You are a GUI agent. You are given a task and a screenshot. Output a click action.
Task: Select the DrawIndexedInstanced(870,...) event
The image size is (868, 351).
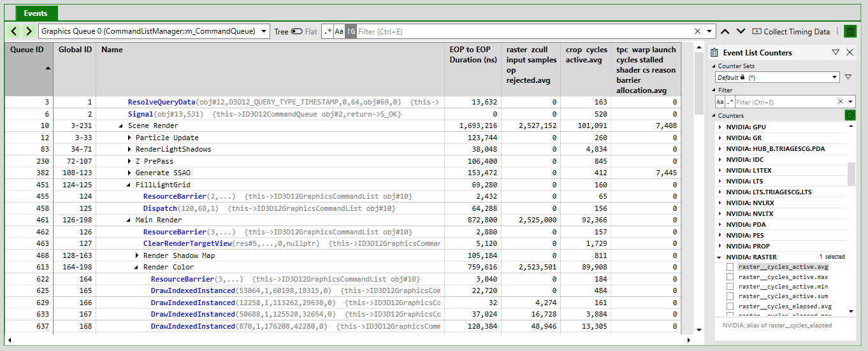343,326
